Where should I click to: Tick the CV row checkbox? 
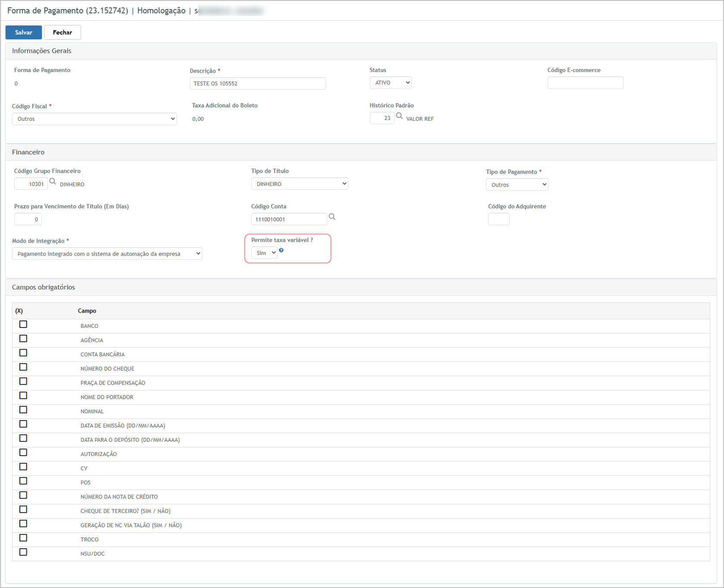tap(23, 467)
